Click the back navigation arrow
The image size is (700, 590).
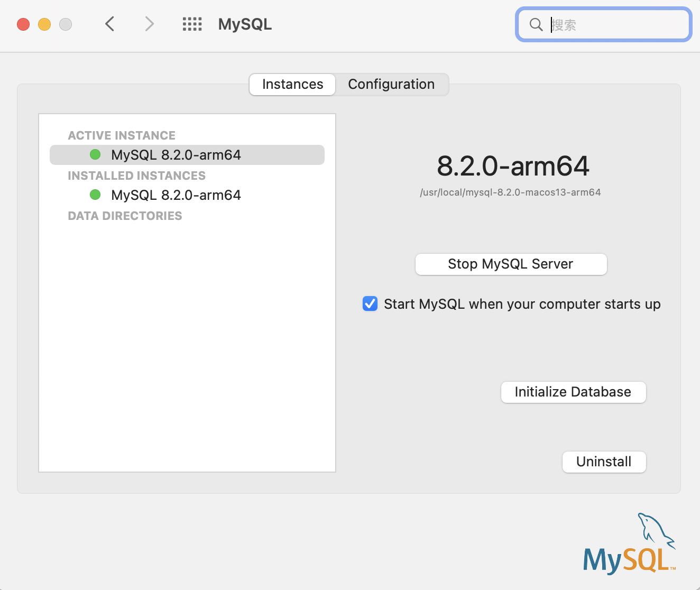(109, 24)
